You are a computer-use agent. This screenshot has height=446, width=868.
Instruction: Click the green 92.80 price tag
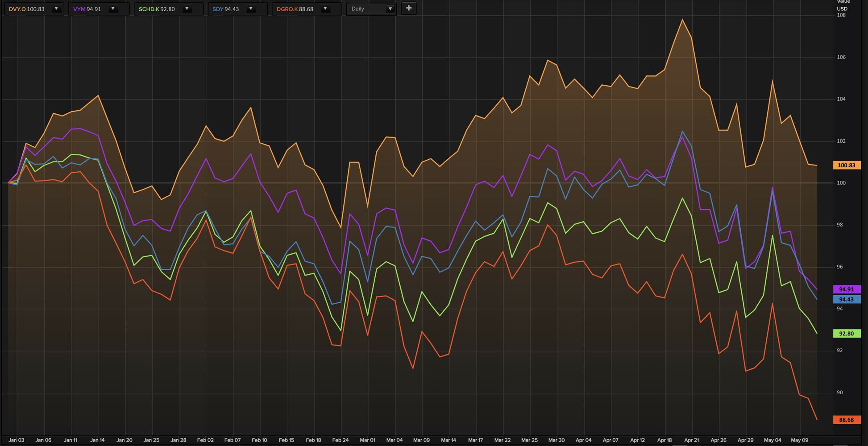click(x=847, y=333)
